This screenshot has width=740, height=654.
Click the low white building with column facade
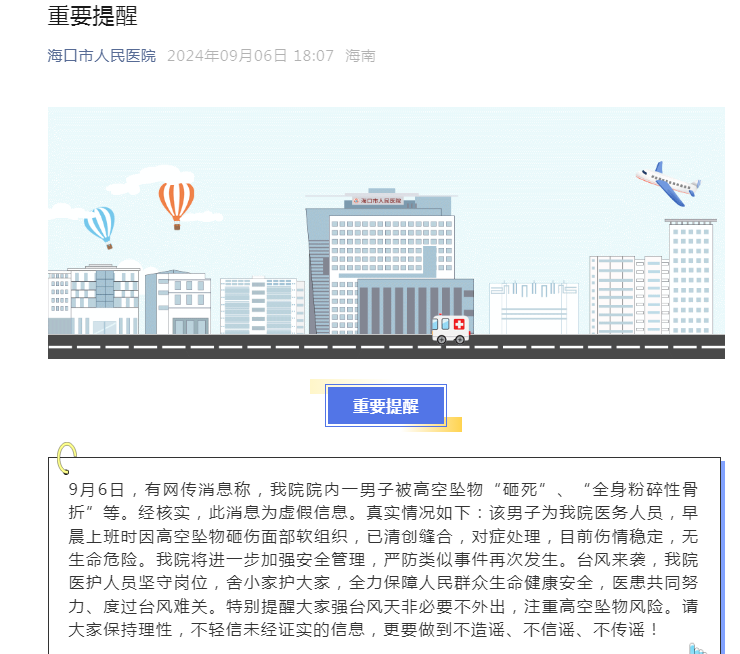[x=533, y=307]
